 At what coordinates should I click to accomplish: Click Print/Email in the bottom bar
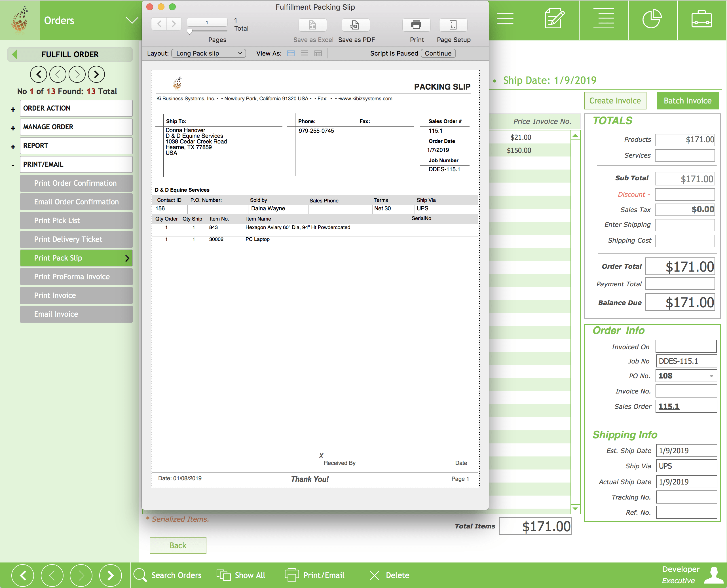(314, 575)
